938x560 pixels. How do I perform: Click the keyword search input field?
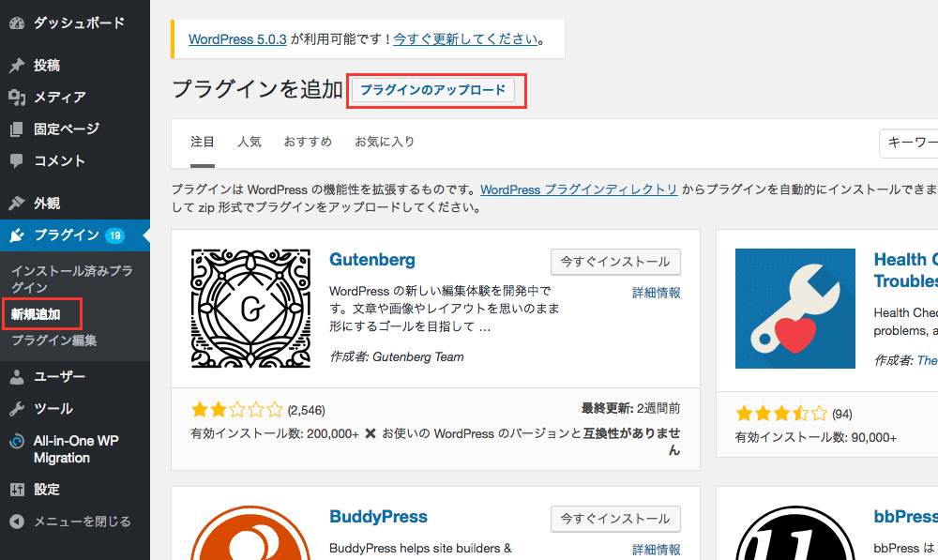908,143
